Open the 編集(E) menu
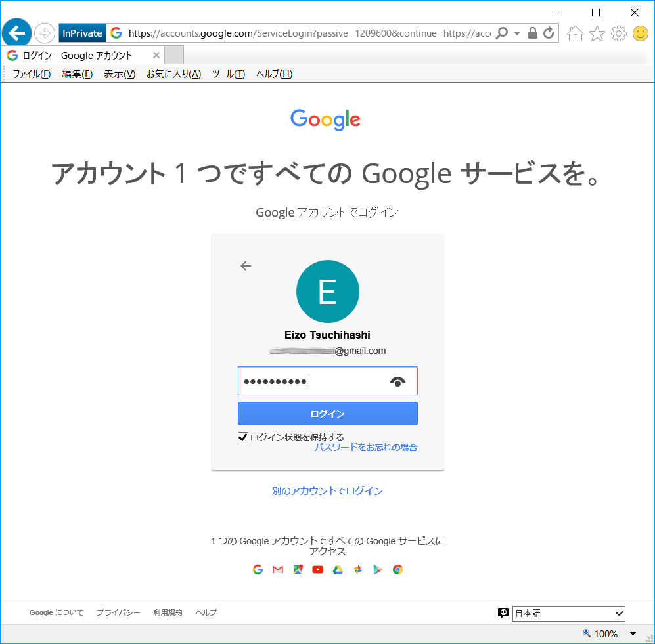 tap(78, 74)
